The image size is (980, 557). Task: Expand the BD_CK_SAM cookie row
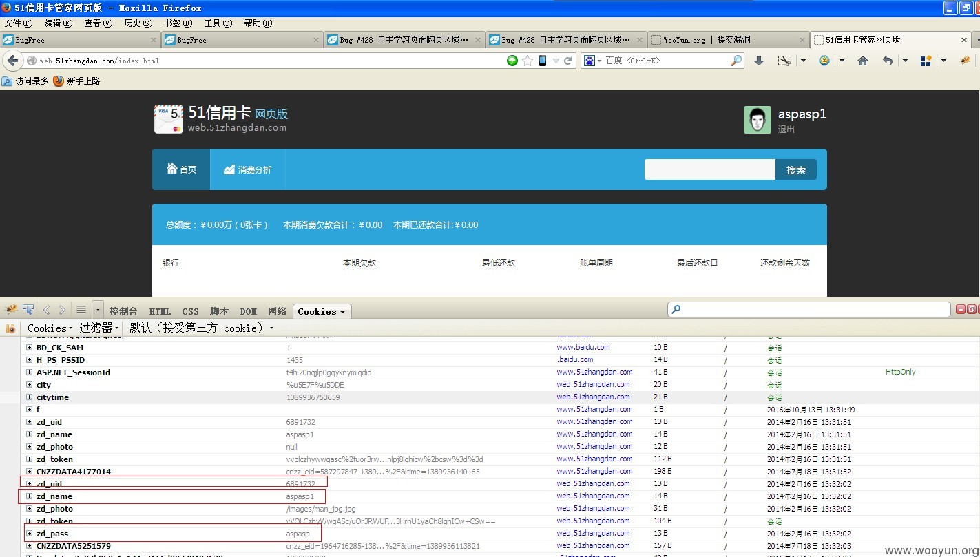(29, 348)
